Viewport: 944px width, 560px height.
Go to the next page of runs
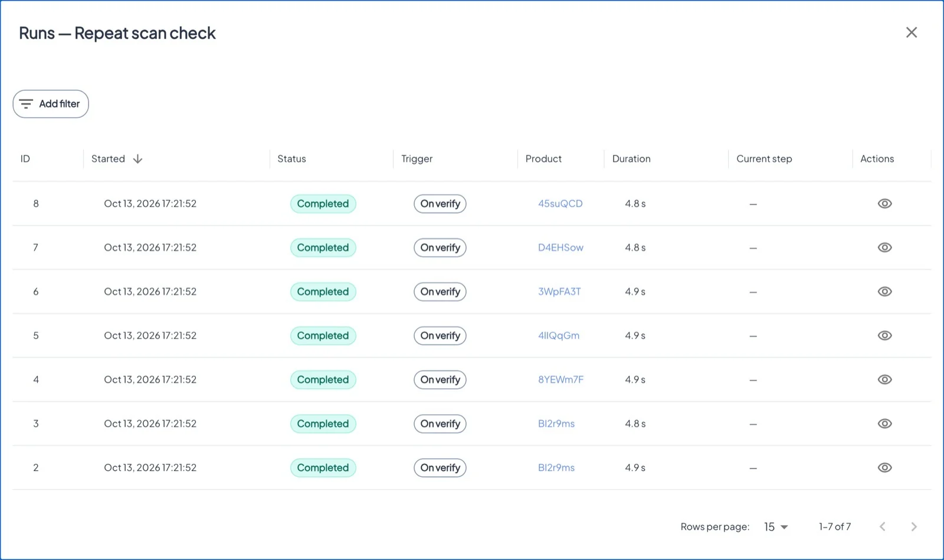(913, 526)
